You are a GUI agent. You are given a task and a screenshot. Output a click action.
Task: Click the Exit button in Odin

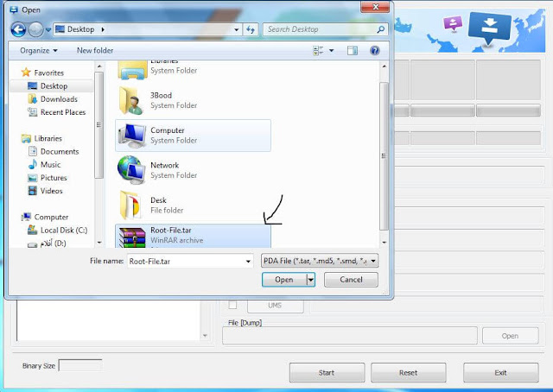(500, 373)
